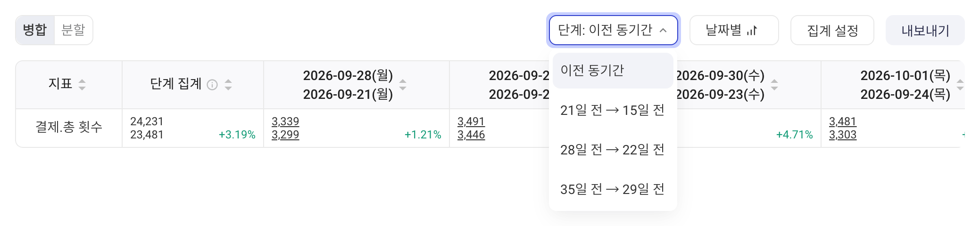
Task: Choose 35일 전 → 29일 전 option
Action: click(x=613, y=189)
